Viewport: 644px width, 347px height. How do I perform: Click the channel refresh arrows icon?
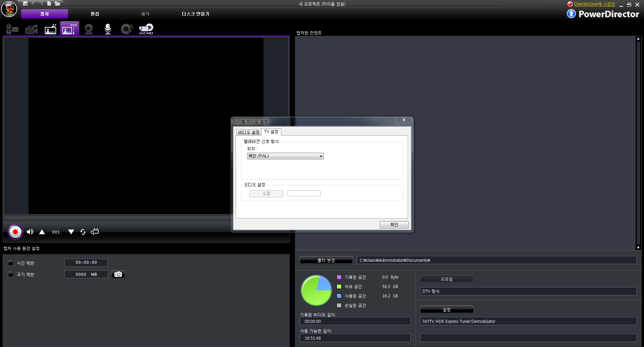click(x=83, y=232)
